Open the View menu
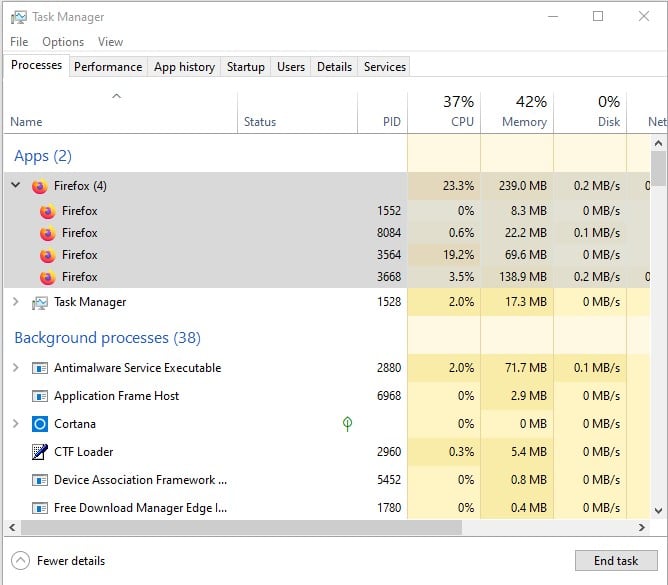The height and width of the screenshot is (585, 668). tap(110, 42)
